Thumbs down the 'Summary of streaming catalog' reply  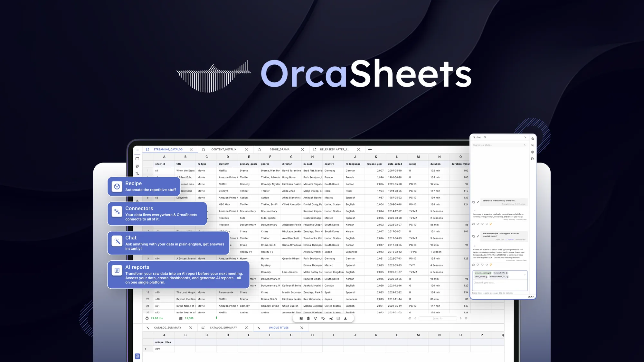click(x=478, y=224)
